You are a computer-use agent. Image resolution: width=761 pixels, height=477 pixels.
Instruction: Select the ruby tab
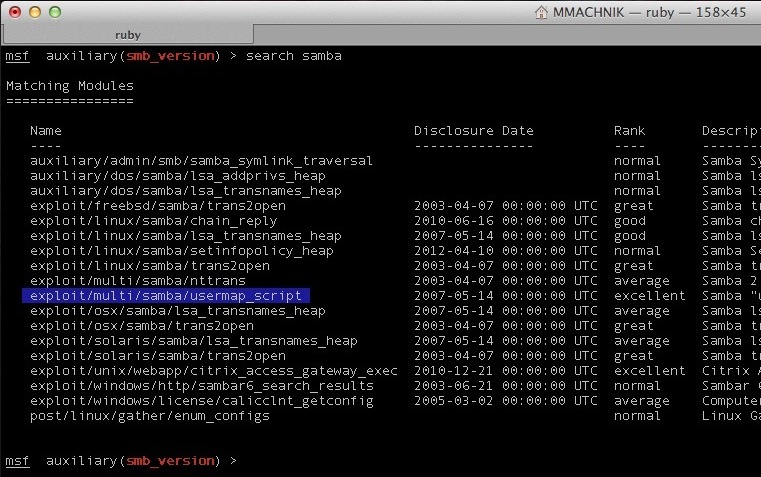point(128,34)
